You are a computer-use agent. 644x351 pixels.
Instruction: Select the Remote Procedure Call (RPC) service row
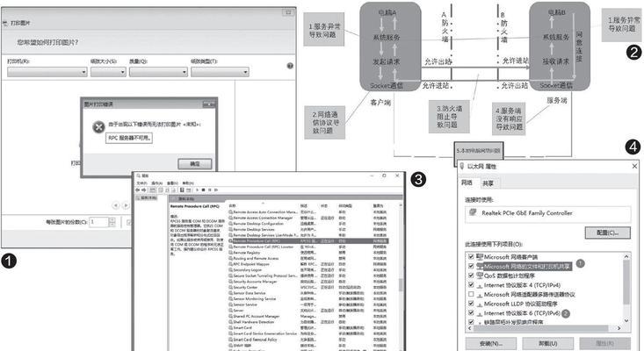(x=308, y=241)
